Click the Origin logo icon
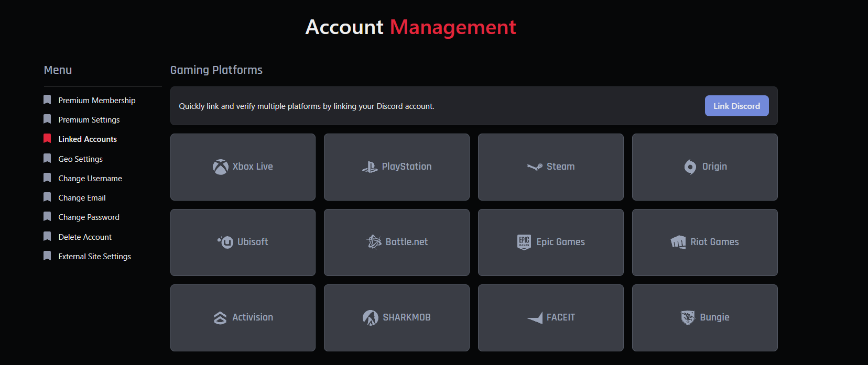 click(x=690, y=167)
